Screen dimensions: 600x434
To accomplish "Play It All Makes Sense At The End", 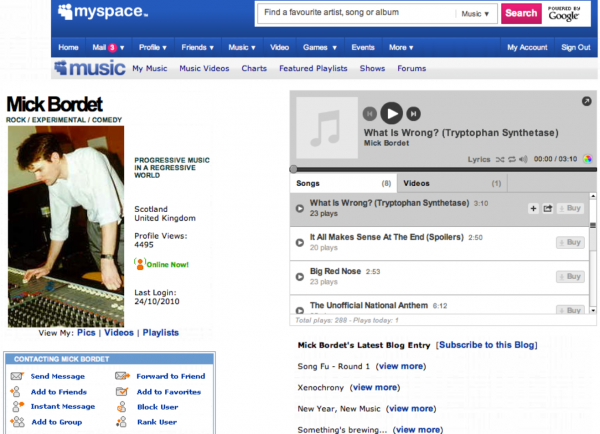I will click(x=300, y=243).
